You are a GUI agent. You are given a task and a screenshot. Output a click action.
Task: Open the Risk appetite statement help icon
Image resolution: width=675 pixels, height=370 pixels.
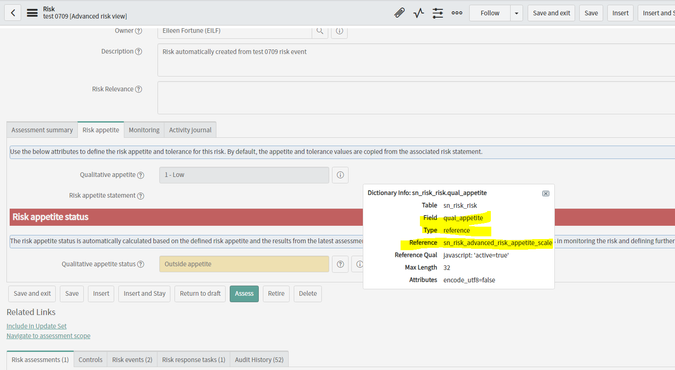[140, 196]
